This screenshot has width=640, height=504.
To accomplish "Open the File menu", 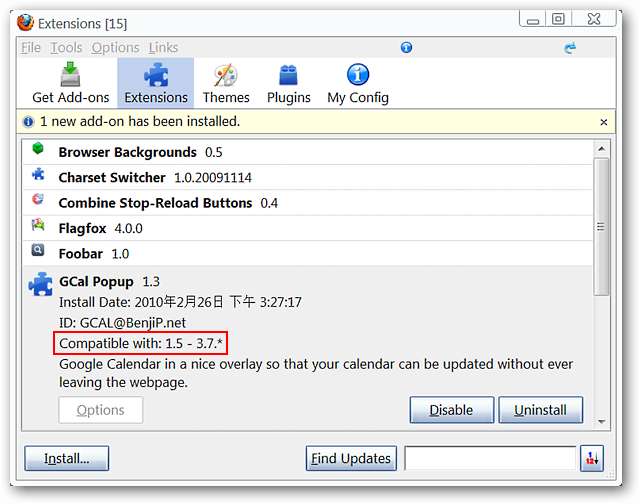I will point(31,48).
